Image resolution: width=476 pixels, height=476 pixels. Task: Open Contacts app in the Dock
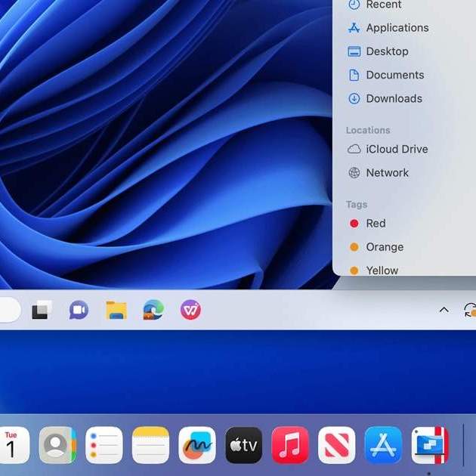[x=58, y=445]
